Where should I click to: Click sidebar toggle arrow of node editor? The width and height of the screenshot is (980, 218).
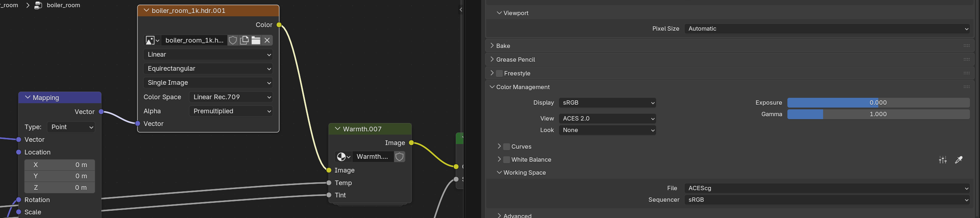pyautogui.click(x=461, y=9)
